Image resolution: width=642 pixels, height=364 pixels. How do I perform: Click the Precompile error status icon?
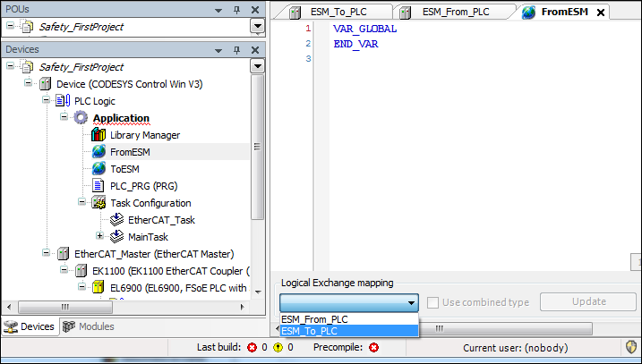click(373, 348)
